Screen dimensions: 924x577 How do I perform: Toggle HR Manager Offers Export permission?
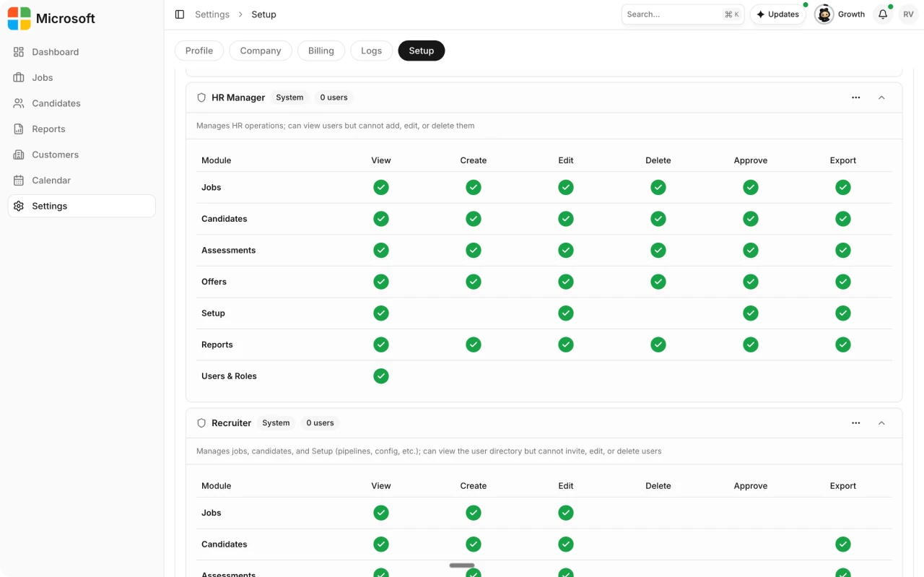[843, 282]
